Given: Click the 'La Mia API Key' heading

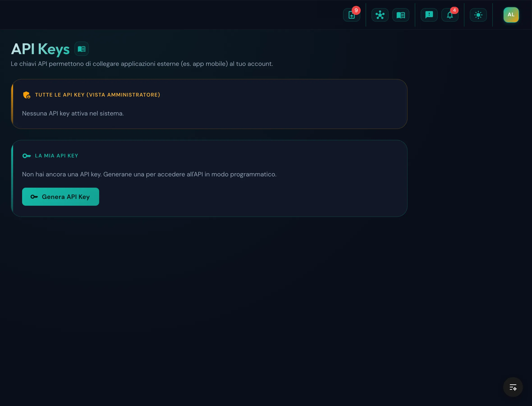Looking at the screenshot, I should coord(57,156).
